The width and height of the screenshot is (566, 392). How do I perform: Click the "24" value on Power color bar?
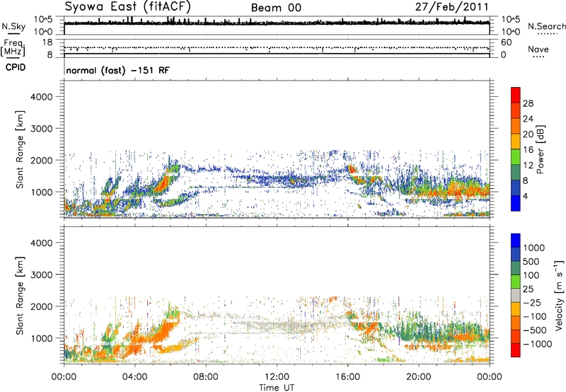[528, 119]
